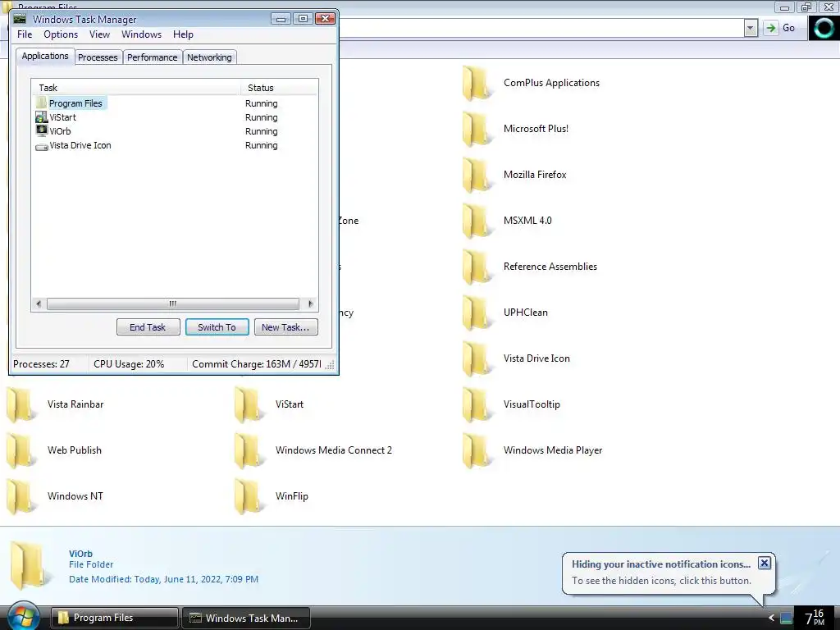Select the Vista Rainbar folder icon
Image resolution: width=840 pixels, height=630 pixels.
(20, 405)
